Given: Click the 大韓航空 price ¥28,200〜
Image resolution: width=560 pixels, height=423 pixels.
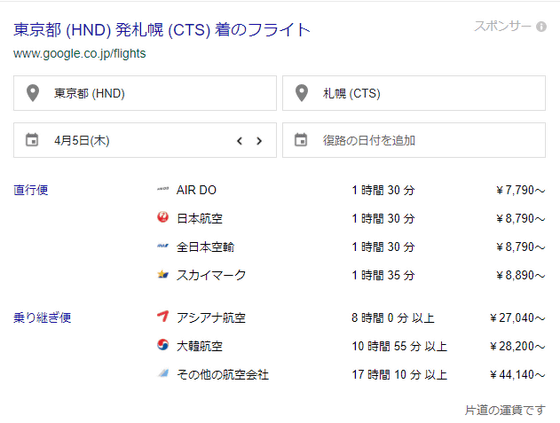Looking at the screenshot, I should 518,346.
